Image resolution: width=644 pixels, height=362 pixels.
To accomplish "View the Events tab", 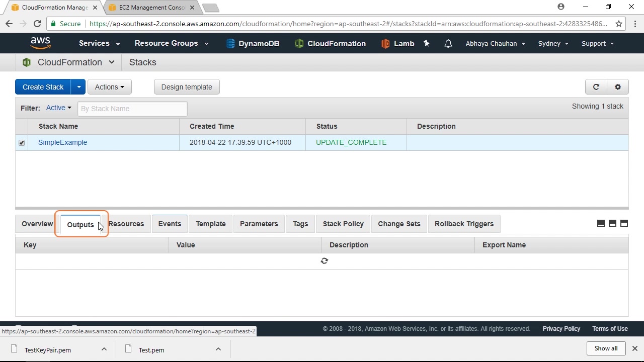I will pos(170,224).
